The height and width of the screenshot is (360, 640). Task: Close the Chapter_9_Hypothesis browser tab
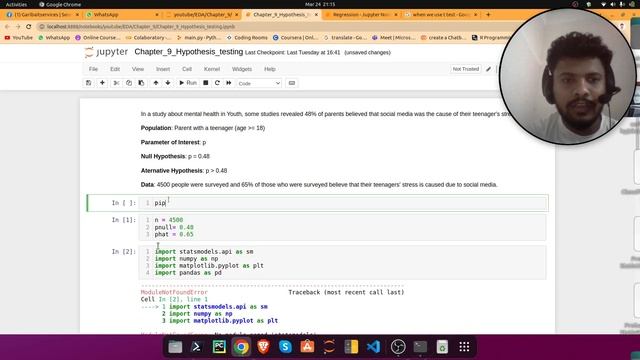316,14
